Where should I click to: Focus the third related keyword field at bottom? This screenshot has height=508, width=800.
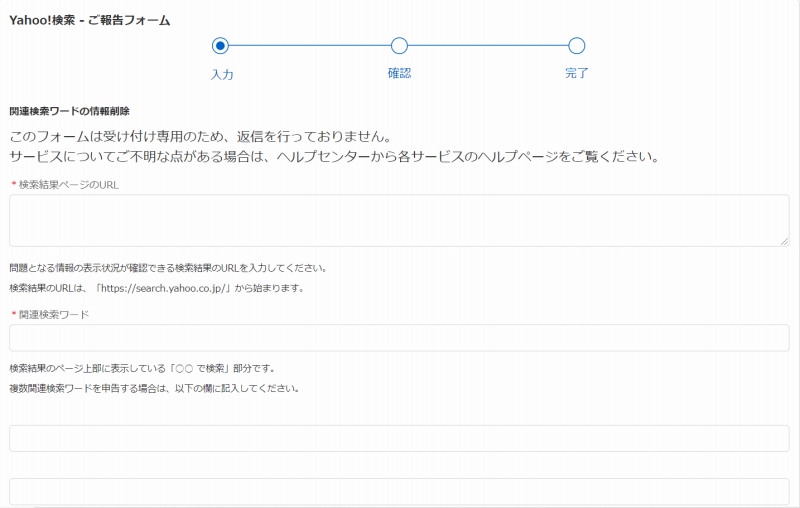[399, 492]
